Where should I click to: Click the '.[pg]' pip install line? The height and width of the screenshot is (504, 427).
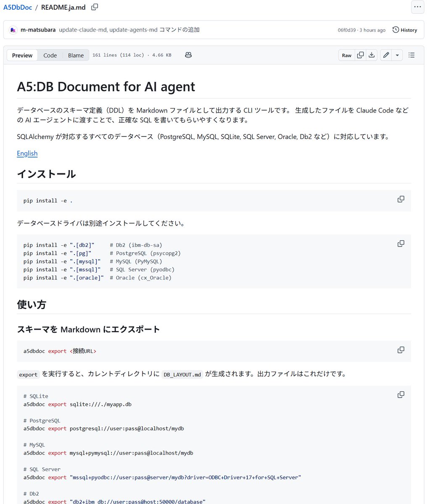click(x=102, y=253)
